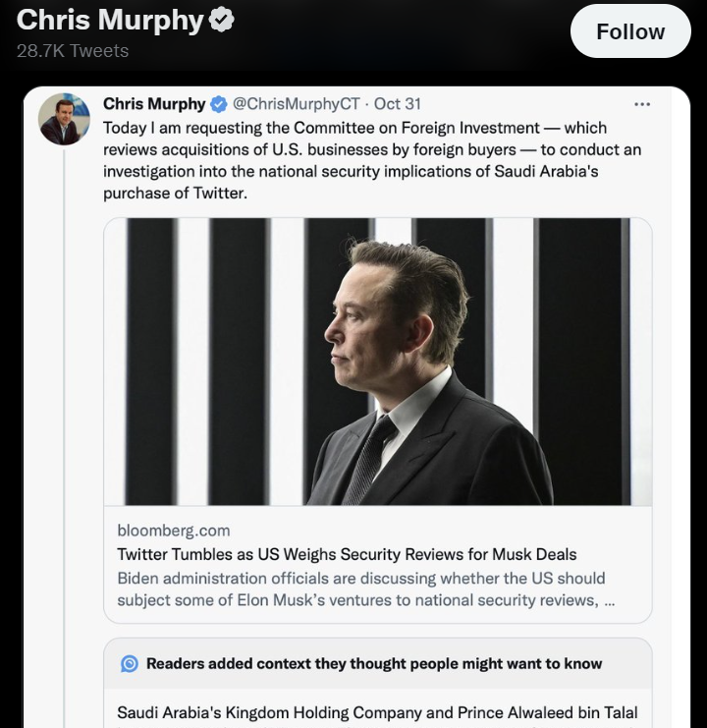Open the tweet's three-dot More menu
707x728 pixels.
tap(642, 104)
